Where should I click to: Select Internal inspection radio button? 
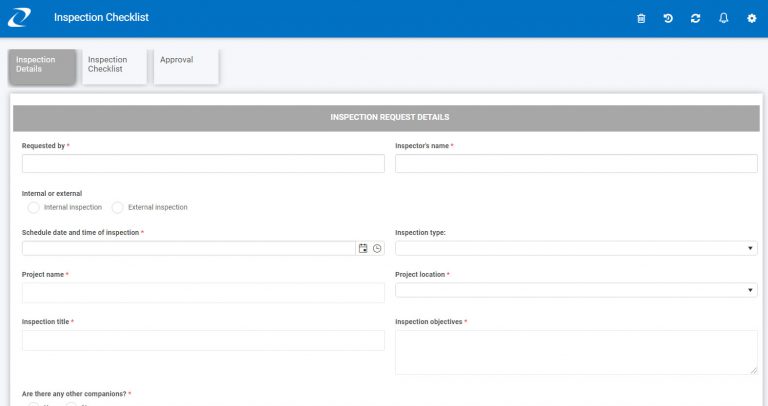pyautogui.click(x=33, y=208)
